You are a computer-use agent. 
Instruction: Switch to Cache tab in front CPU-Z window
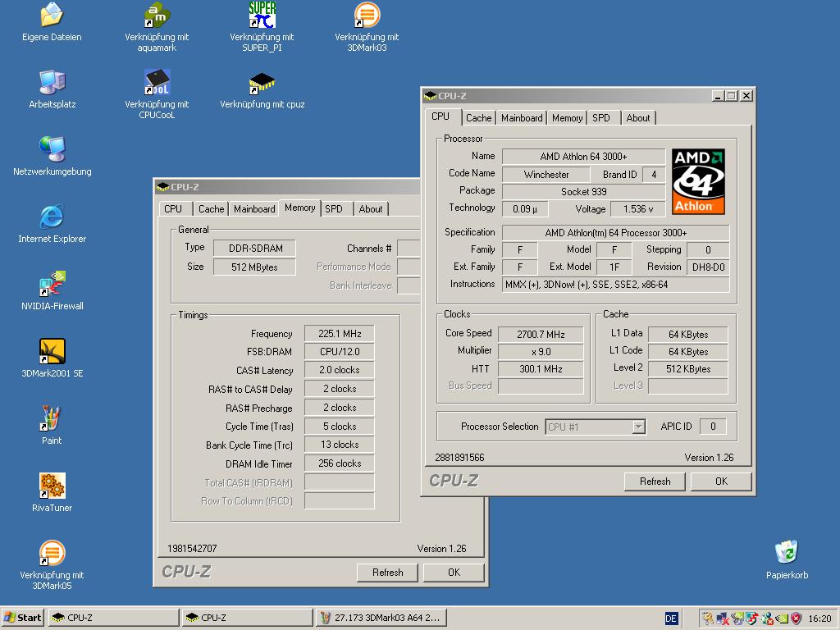[478, 118]
